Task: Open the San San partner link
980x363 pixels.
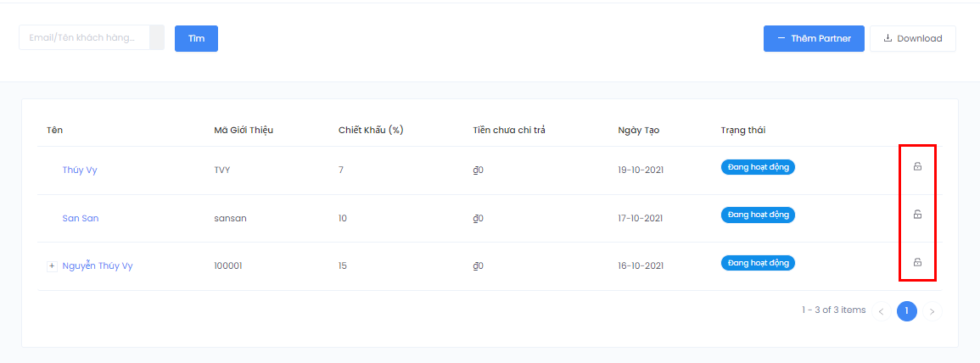Action: coord(81,218)
